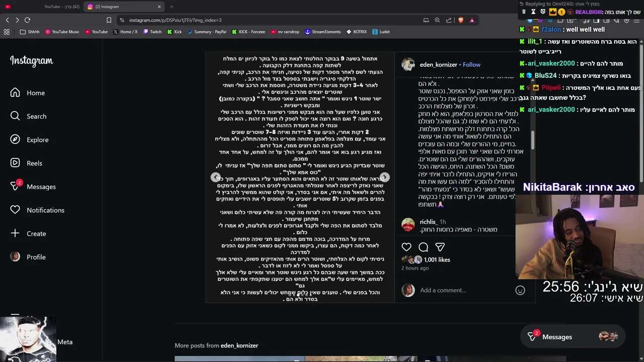
Task: Click the Brave Shields icon in the address bar
Action: [x=460, y=20]
